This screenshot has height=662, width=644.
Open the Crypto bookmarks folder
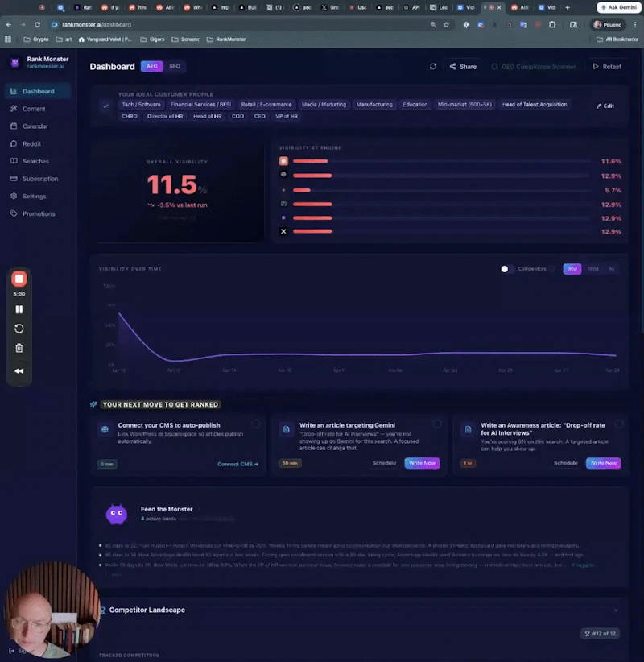[x=36, y=39]
